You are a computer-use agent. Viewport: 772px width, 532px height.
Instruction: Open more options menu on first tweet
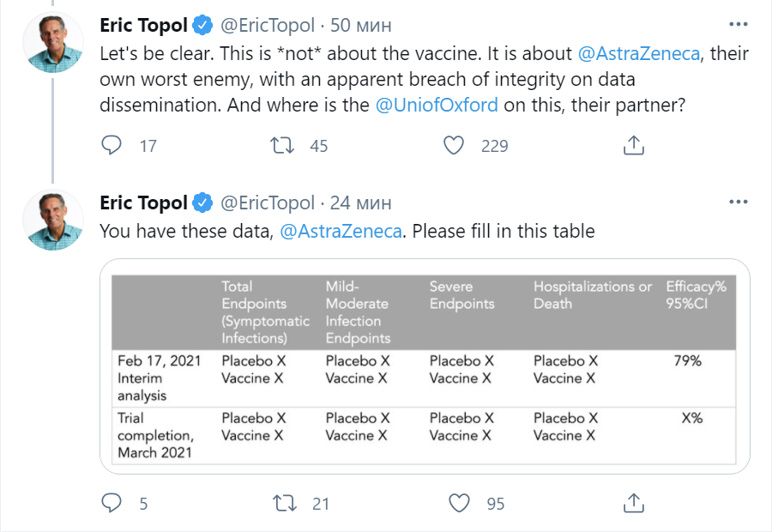(738, 25)
